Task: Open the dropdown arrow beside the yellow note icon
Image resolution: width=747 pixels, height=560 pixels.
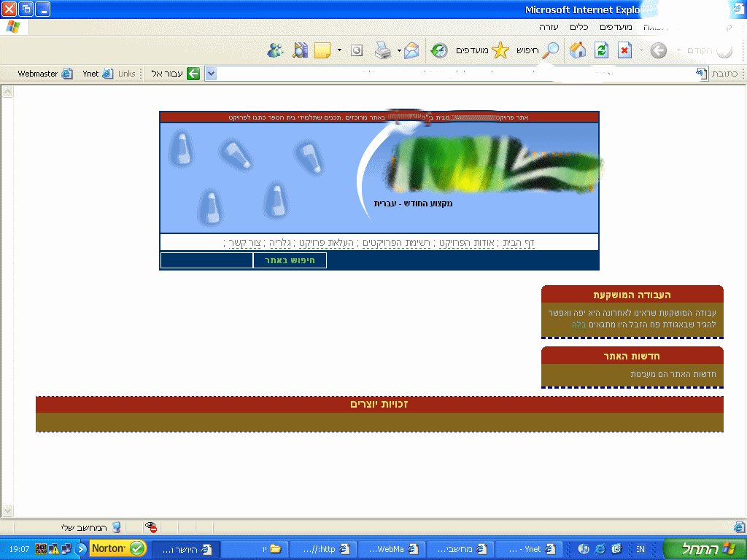Action: pyautogui.click(x=339, y=50)
